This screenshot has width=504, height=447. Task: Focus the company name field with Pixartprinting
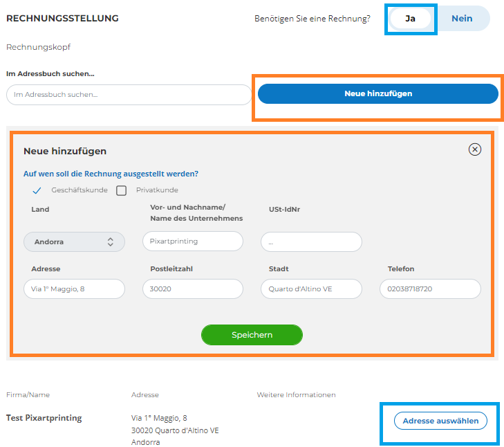coord(192,241)
